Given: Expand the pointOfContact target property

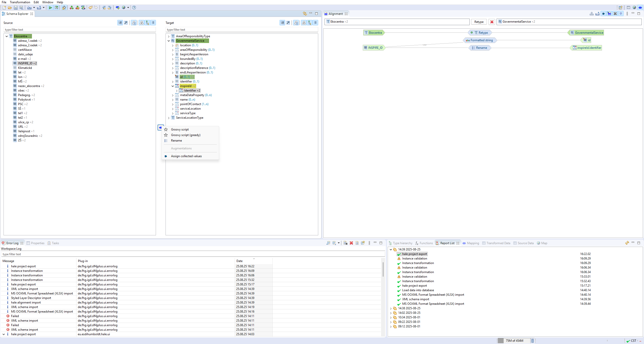Looking at the screenshot, I should click(x=173, y=104).
